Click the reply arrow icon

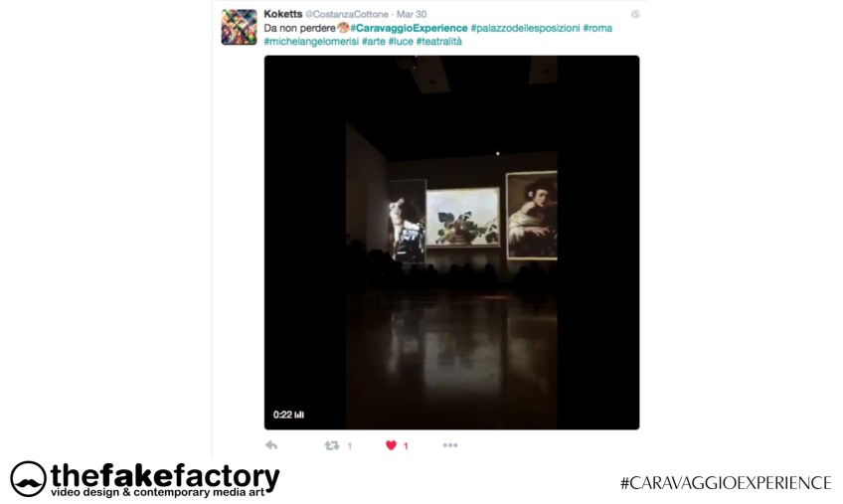(x=271, y=445)
